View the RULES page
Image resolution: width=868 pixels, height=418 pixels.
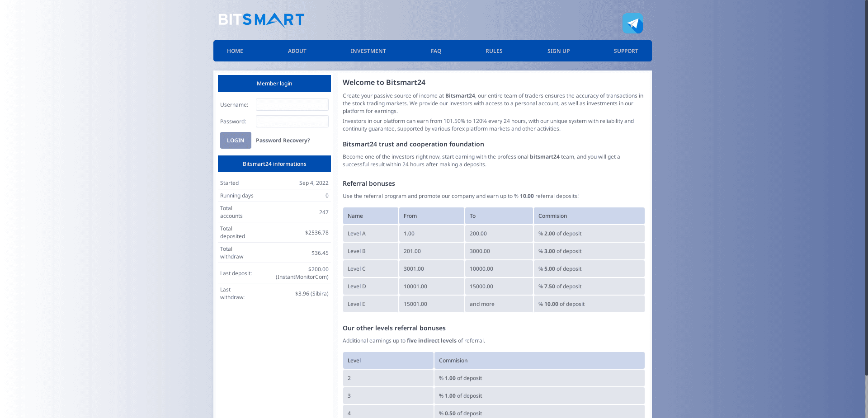(494, 51)
